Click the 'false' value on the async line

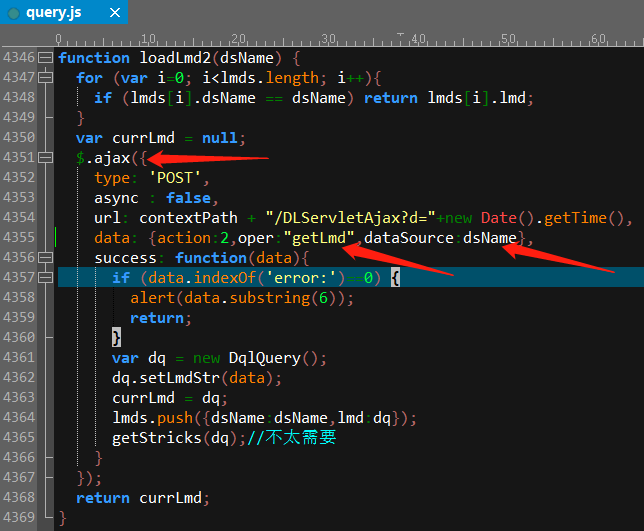click(189, 198)
